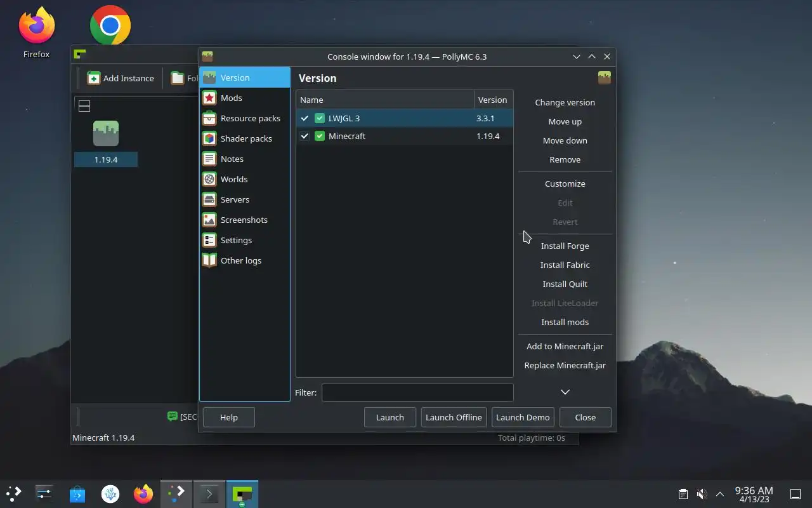Click Install Forge
Image resolution: width=812 pixels, height=508 pixels.
[x=565, y=246]
